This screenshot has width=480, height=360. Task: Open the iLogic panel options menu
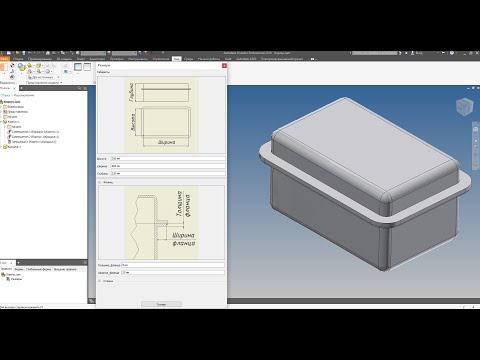coord(85,263)
